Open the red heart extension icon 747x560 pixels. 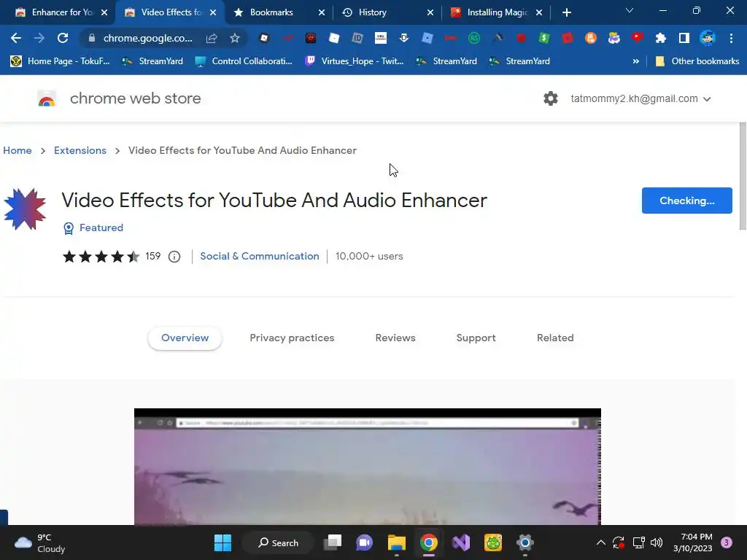tap(638, 38)
